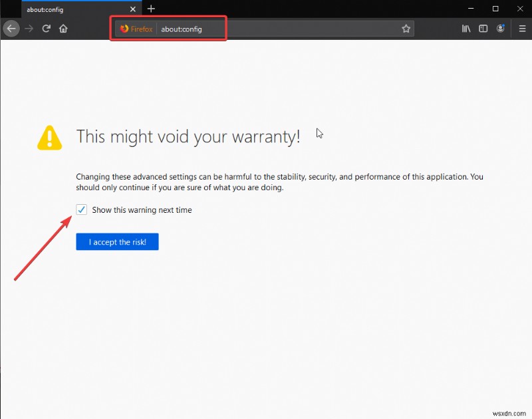Click the yellow warning triangle icon
The width and height of the screenshot is (532, 419).
49,138
